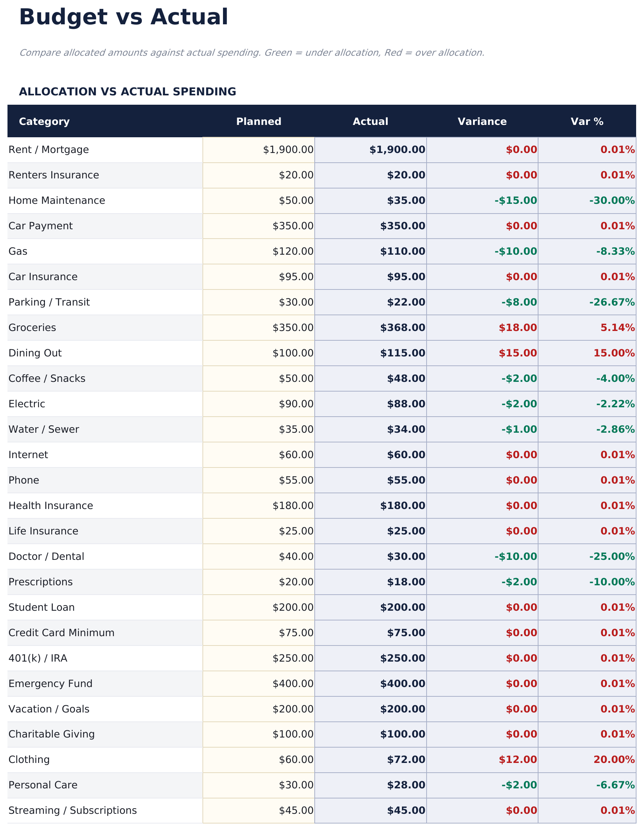Click the Var % column header

586,122
